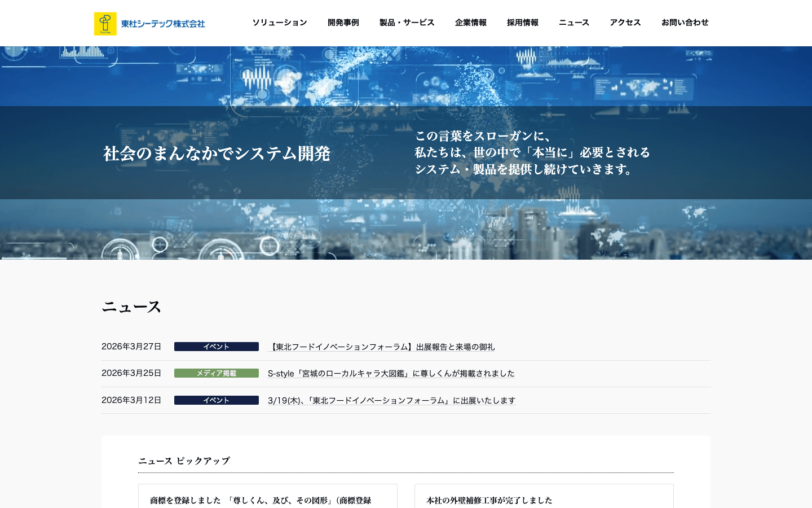The image size is (812, 508).
Task: Click the date 2026年3月12日
Action: [x=131, y=400]
